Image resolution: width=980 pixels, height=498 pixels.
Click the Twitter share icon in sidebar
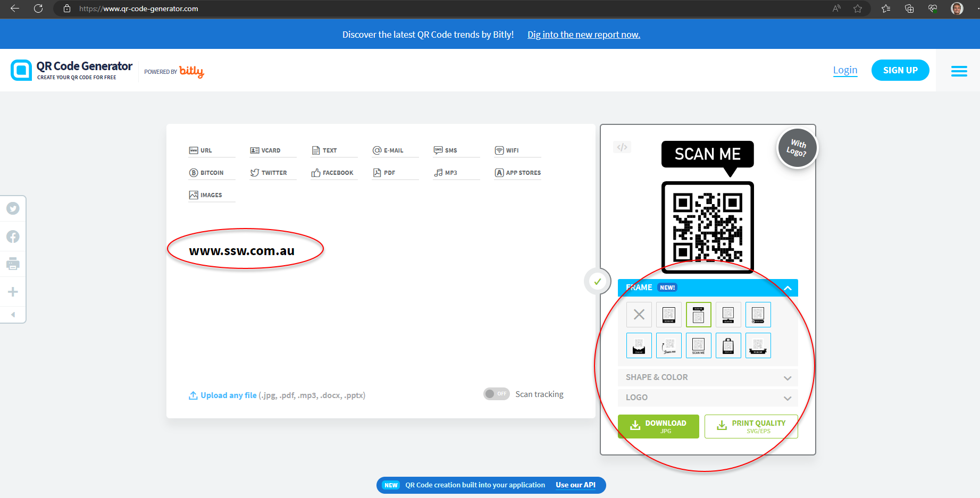click(x=13, y=208)
